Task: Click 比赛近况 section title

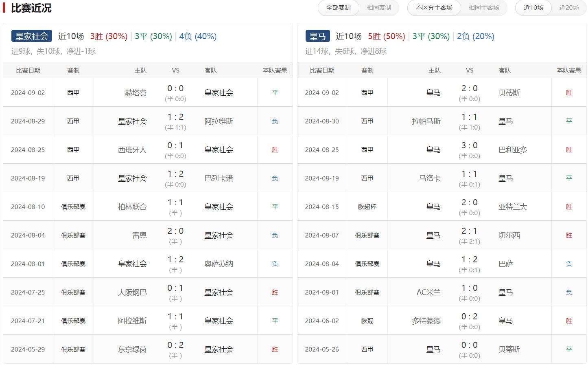Action: click(x=31, y=8)
